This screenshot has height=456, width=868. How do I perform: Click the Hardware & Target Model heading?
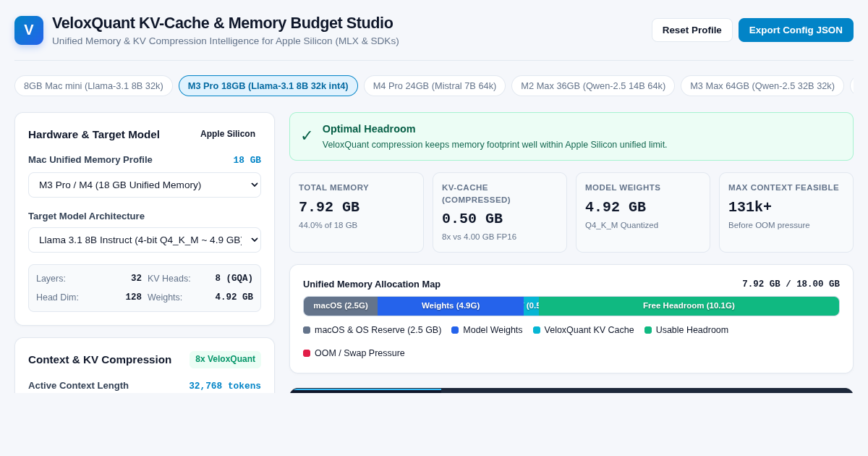coord(94,134)
